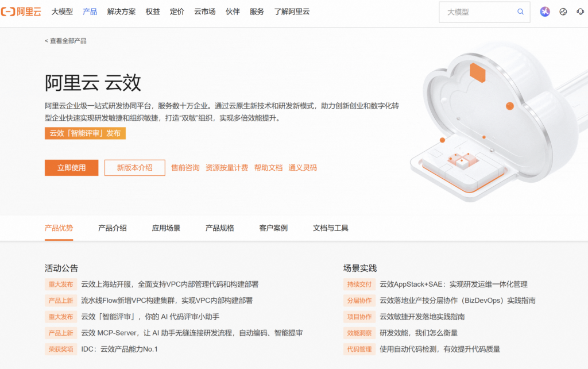This screenshot has height=369, width=588.
Task: Click the search magnifier icon
Action: (x=520, y=11)
